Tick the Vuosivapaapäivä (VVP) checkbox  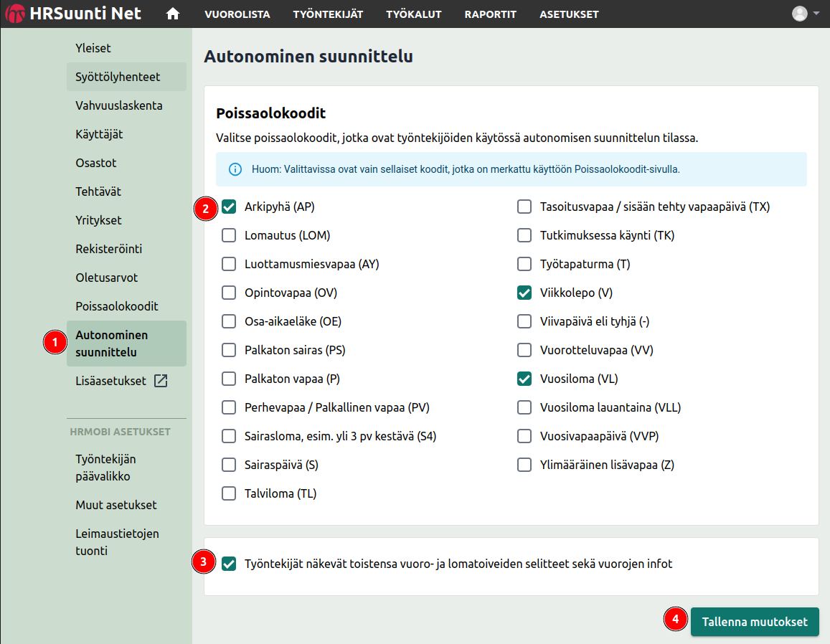(x=524, y=436)
